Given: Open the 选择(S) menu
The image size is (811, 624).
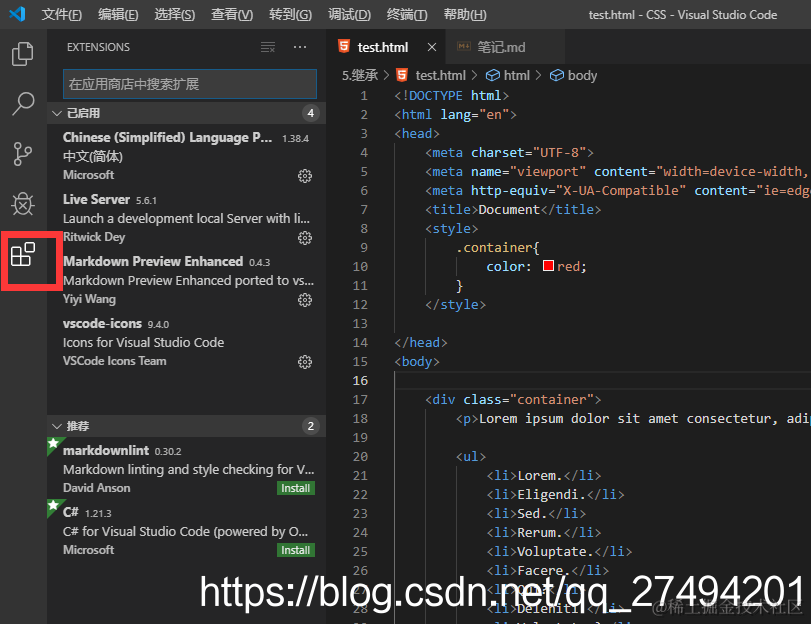Looking at the screenshot, I should click(x=174, y=14).
